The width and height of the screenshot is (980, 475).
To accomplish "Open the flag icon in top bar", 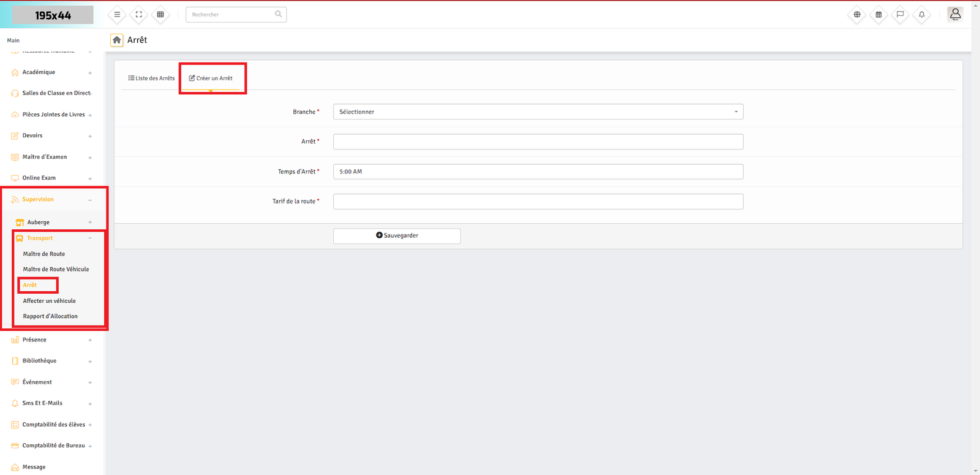I will (900, 15).
